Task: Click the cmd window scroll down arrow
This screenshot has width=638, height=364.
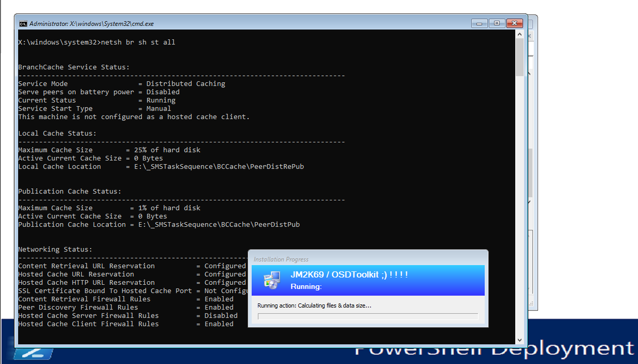Action: tap(520, 339)
